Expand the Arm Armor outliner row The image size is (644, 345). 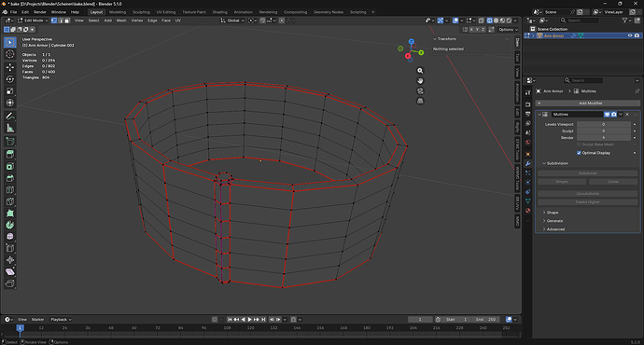click(x=534, y=35)
